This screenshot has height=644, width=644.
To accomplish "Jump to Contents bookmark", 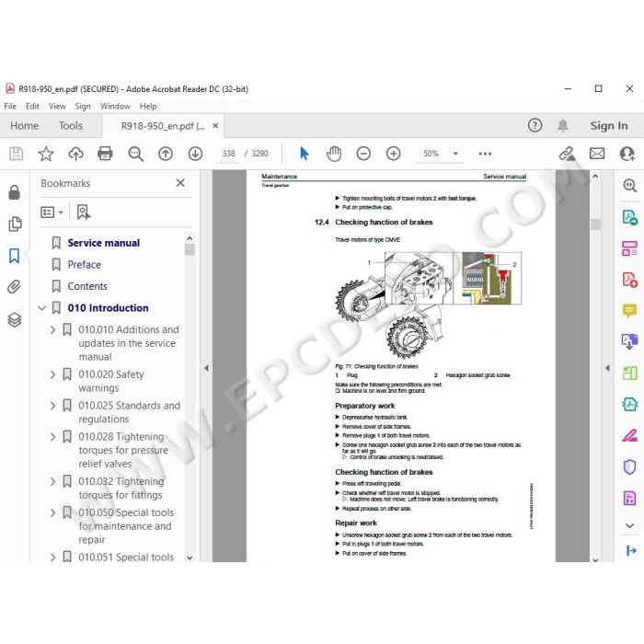I will pos(87,286).
